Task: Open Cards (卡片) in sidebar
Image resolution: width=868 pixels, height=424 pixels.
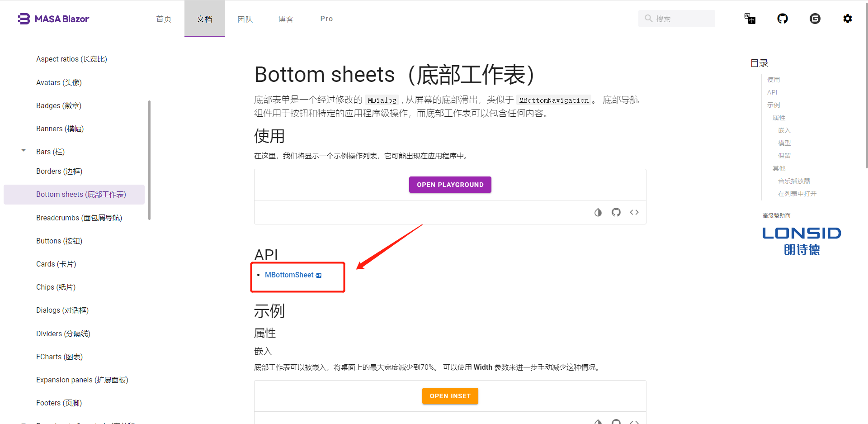Action: point(56,264)
